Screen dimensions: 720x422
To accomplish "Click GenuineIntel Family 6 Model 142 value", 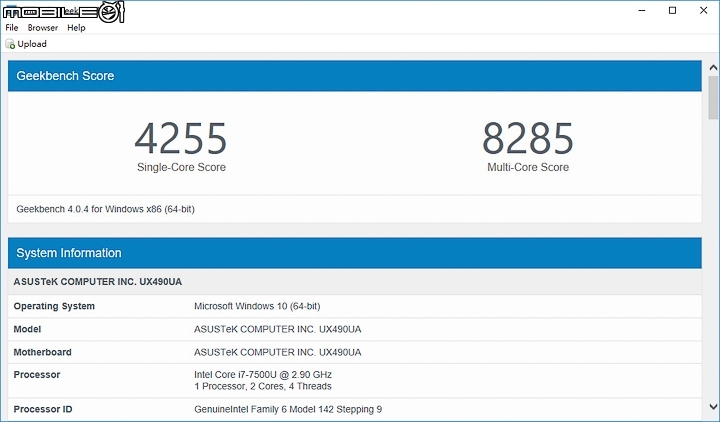I will 288,409.
